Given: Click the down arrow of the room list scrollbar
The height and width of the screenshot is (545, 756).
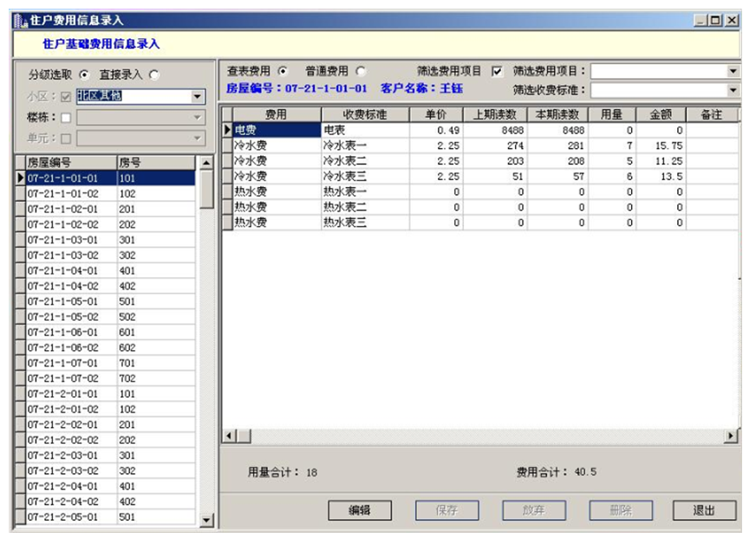Looking at the screenshot, I should point(206,520).
